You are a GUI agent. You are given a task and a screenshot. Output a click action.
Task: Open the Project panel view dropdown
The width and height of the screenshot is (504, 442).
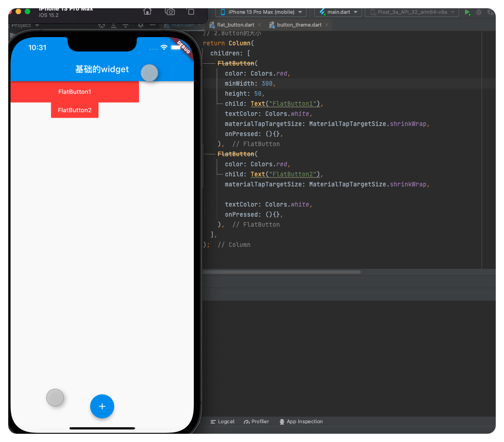point(25,25)
